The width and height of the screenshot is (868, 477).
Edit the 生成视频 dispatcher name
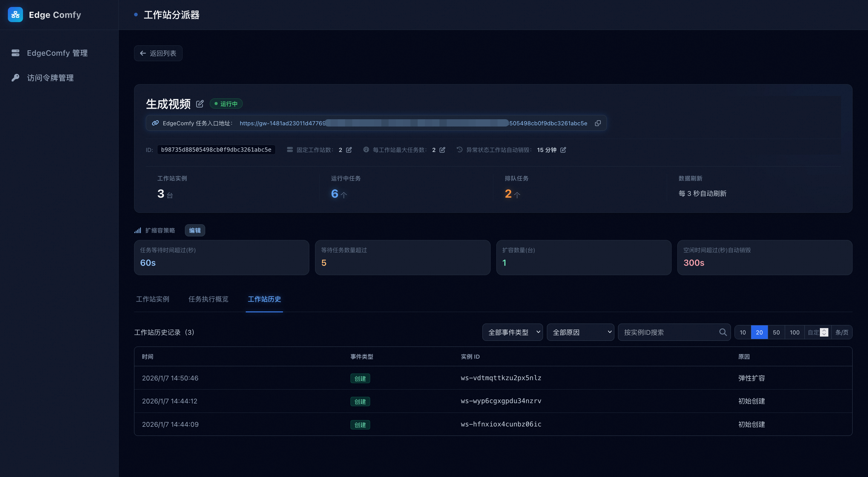[200, 104]
